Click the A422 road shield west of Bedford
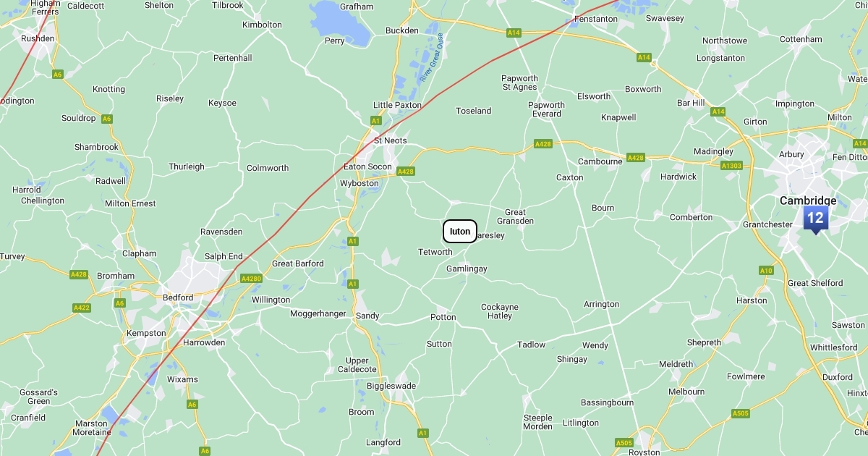This screenshot has width=868, height=456. (82, 308)
